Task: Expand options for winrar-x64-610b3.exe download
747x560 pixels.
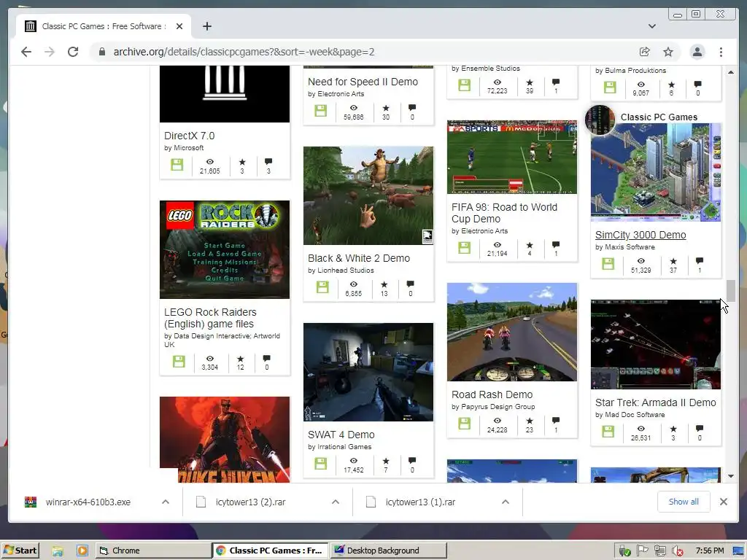Action: point(166,502)
